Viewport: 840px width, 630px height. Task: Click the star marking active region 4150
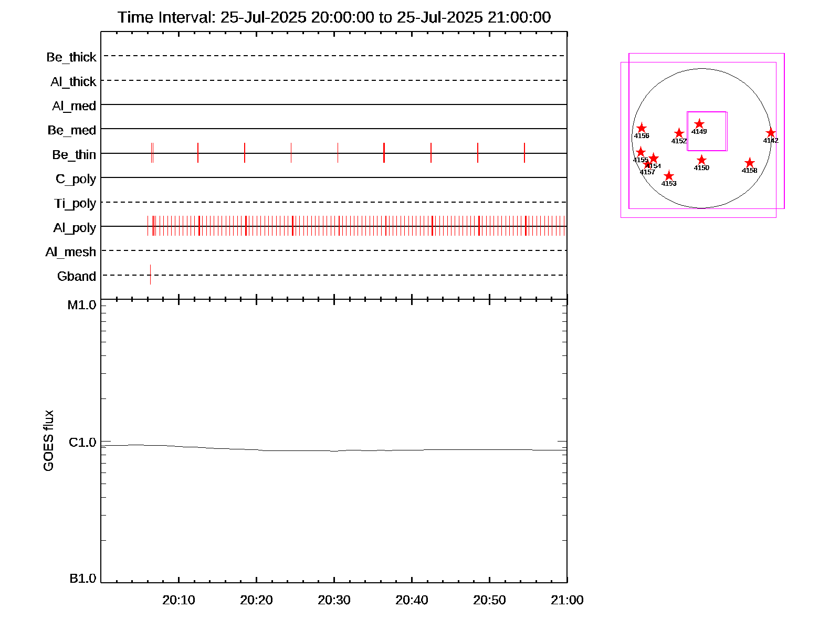702,160
